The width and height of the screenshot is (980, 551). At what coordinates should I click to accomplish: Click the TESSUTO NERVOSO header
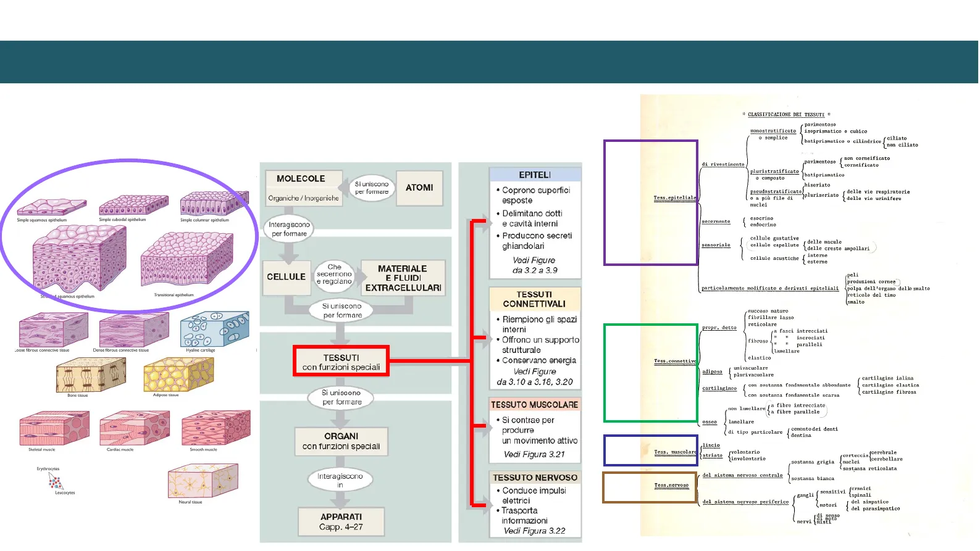click(x=535, y=478)
